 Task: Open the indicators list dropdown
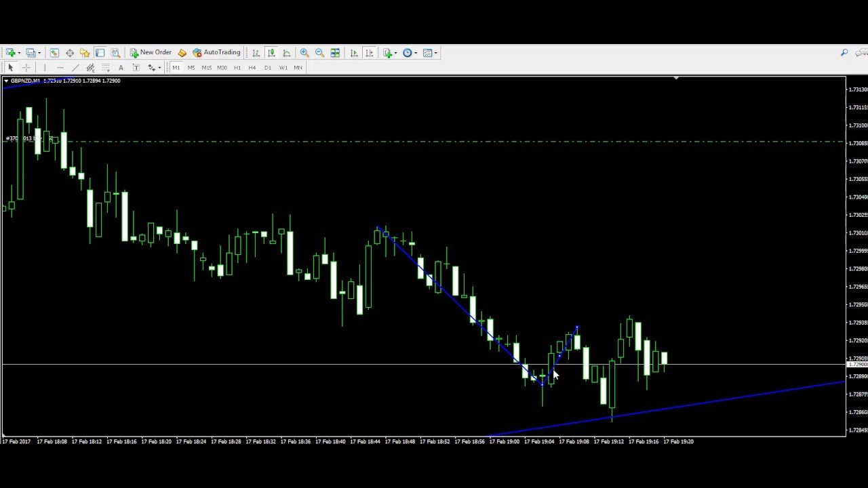click(395, 53)
